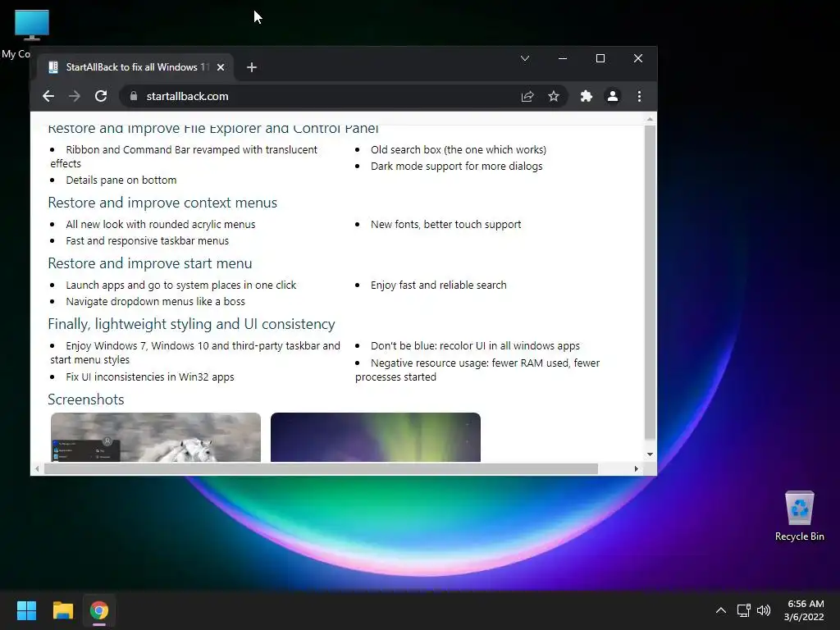The height and width of the screenshot is (630, 840).
Task: Click 'All new look with rounded acrylic menus'
Action: pos(161,225)
